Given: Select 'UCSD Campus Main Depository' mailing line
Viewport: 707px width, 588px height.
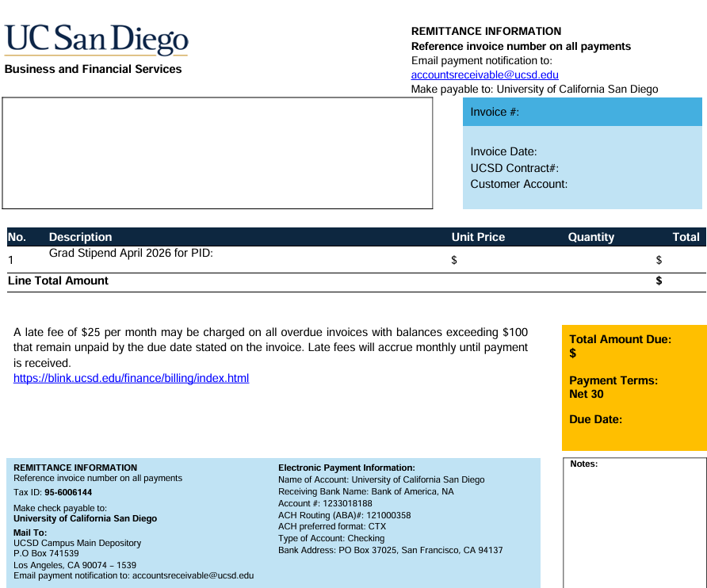Looking at the screenshot, I should pos(77,543).
